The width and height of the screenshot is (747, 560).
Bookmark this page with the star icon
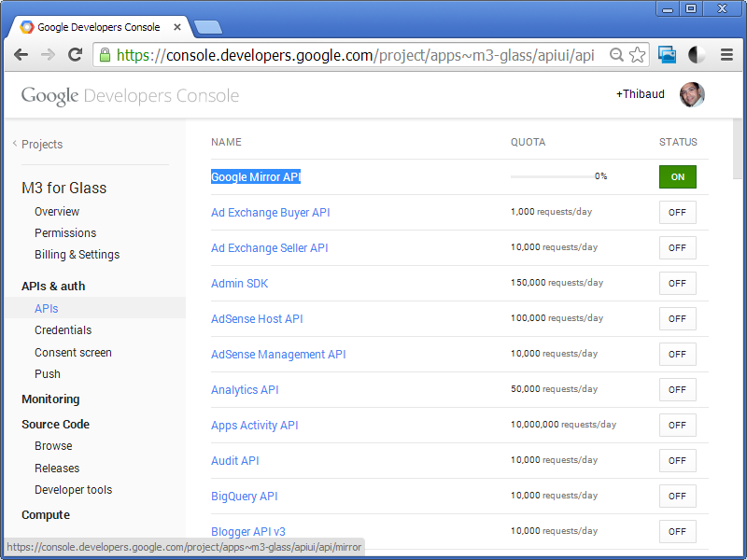pyautogui.click(x=637, y=55)
